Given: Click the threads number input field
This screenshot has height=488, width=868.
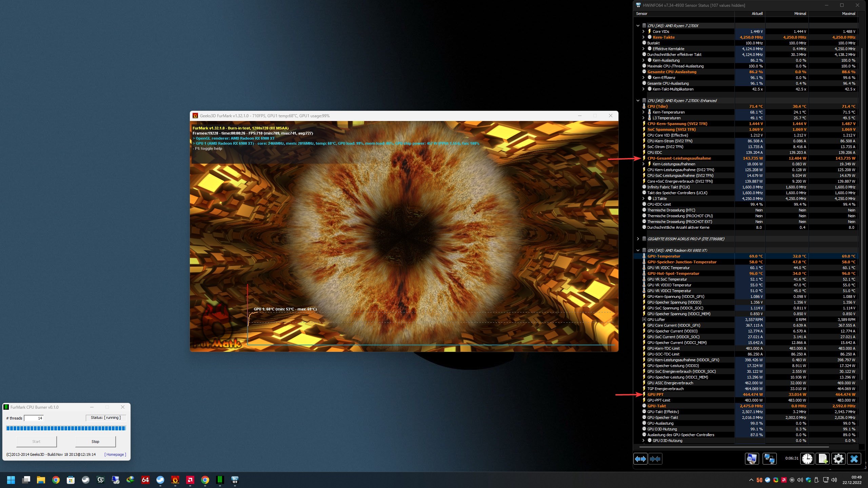Looking at the screenshot, I should tap(34, 418).
